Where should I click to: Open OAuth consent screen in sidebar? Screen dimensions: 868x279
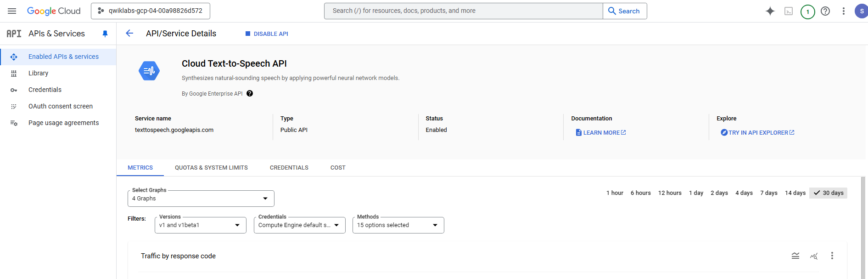pyautogui.click(x=58, y=107)
